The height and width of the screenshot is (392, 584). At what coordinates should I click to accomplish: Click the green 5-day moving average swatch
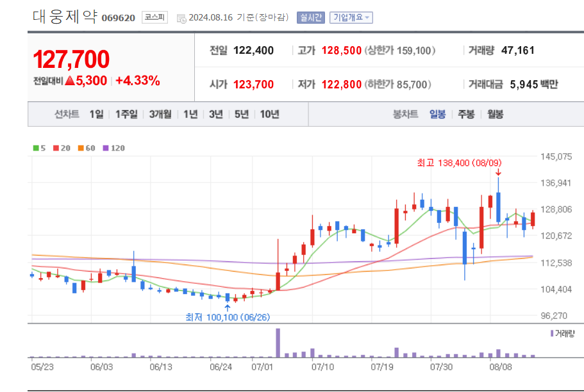(x=36, y=148)
